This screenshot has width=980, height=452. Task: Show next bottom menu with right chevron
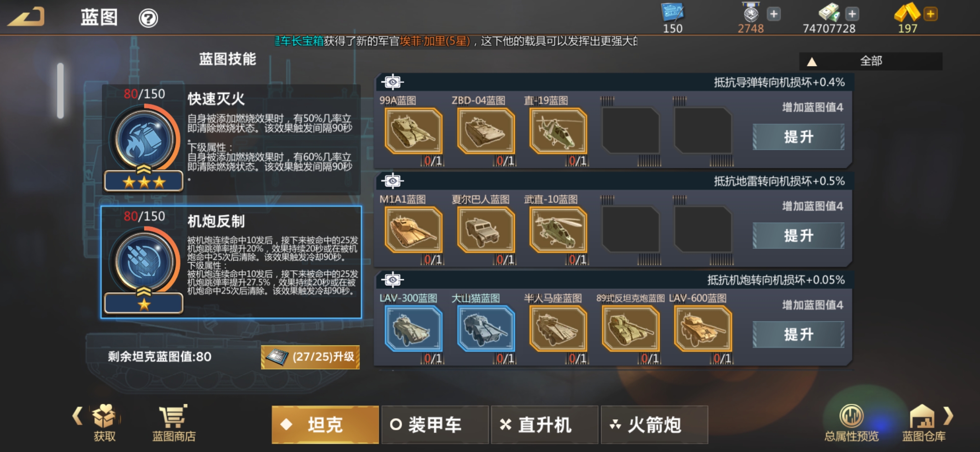[949, 416]
